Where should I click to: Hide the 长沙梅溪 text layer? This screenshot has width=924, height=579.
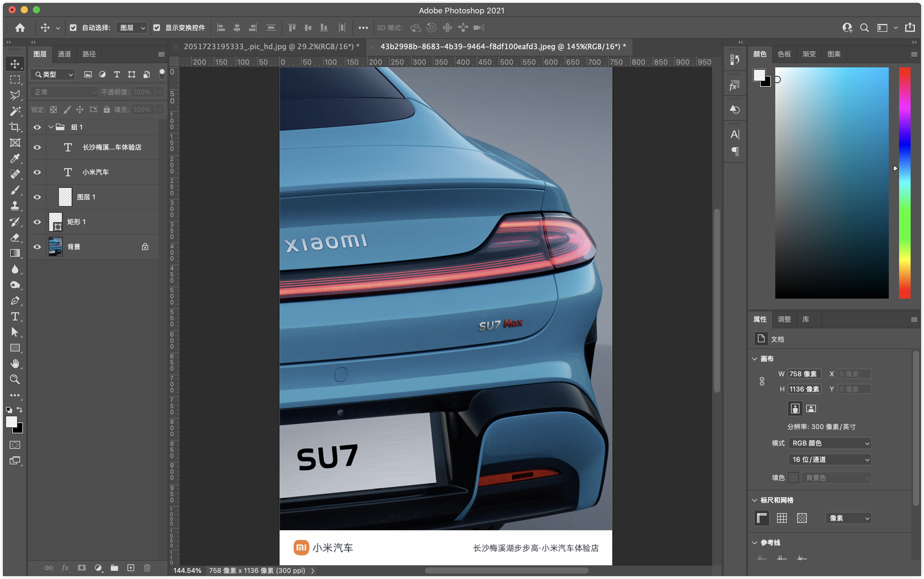37,147
